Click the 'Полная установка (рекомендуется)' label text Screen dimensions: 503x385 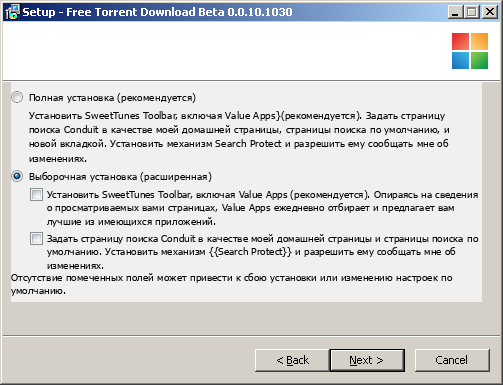[112, 98]
